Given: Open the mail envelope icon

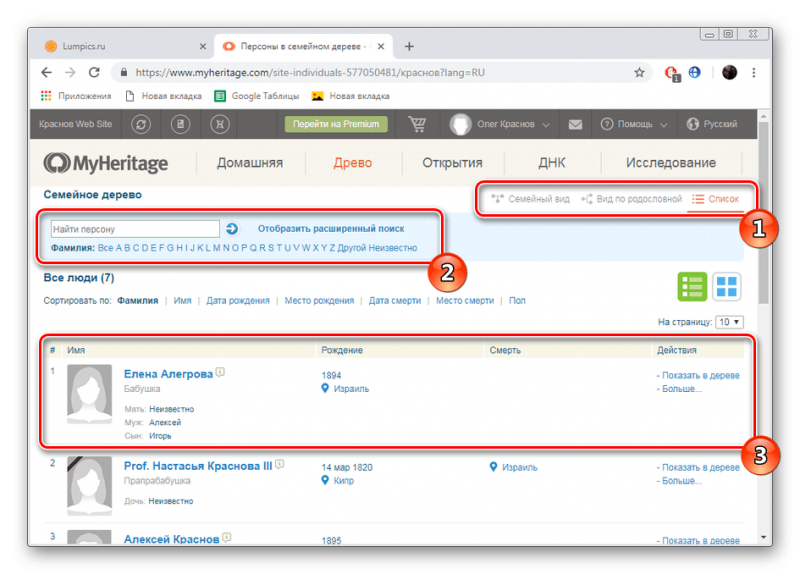Looking at the screenshot, I should click(x=575, y=124).
